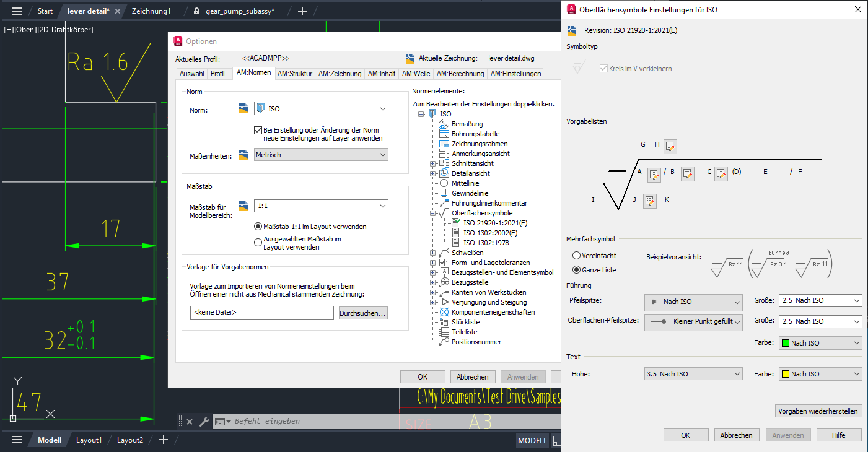Close the lever detail drawing tab
Screen dimensions: 868x452
[118, 11]
